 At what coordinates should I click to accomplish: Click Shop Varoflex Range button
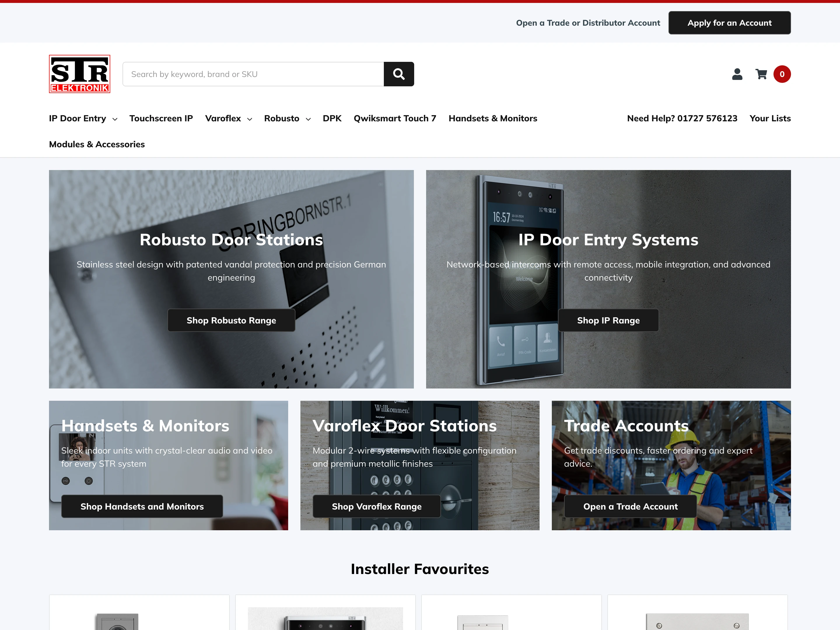coord(377,507)
